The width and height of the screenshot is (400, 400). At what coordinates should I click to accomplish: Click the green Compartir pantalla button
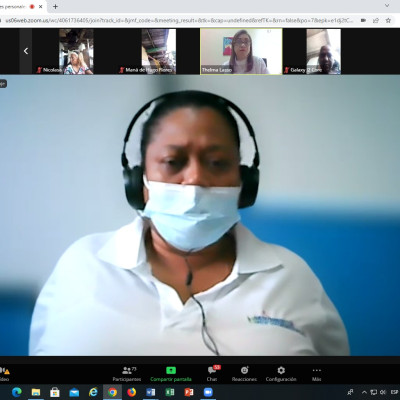tap(171, 374)
